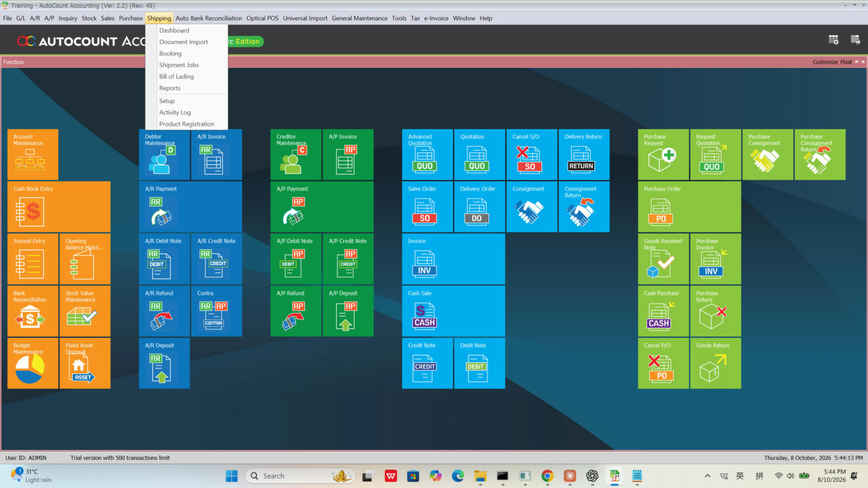Open the e-Invoice menu

pos(436,18)
